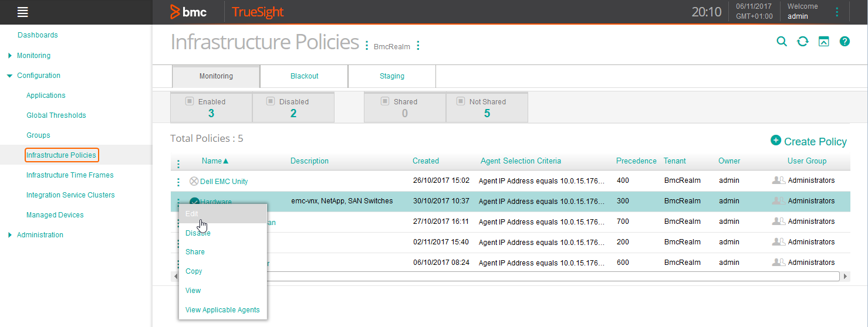Open the hamburger navigation menu
The image size is (868, 327).
click(x=23, y=12)
